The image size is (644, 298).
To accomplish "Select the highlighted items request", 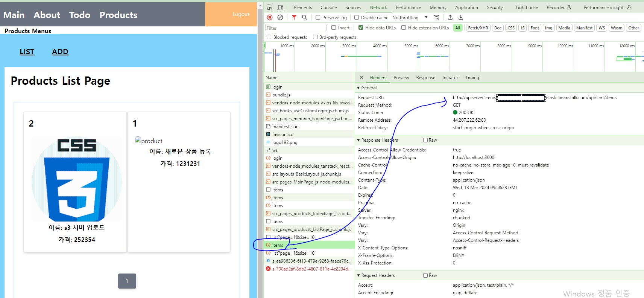I will click(x=309, y=245).
